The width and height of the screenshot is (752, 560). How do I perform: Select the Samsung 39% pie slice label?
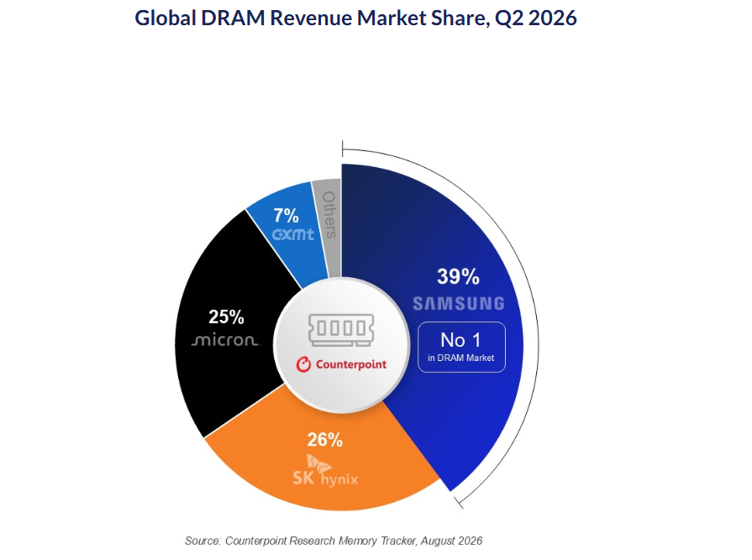[x=458, y=276]
